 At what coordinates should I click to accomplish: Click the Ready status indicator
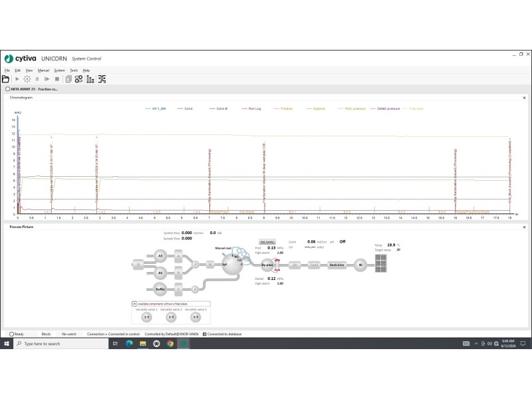tap(17, 334)
